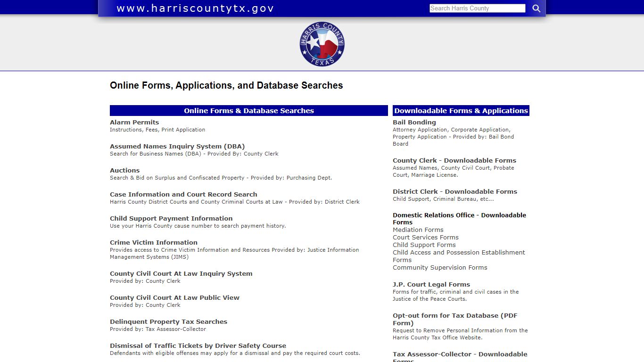The width and height of the screenshot is (644, 362).
Task: Focus the Search Harris County input field
Action: tap(477, 8)
